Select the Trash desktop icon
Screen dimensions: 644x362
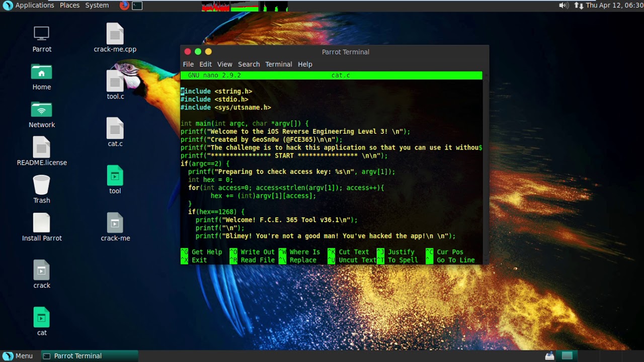[x=42, y=190]
